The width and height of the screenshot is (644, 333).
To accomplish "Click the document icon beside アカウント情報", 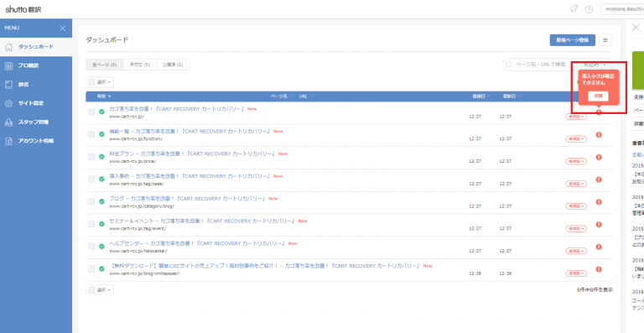I will 9,141.
